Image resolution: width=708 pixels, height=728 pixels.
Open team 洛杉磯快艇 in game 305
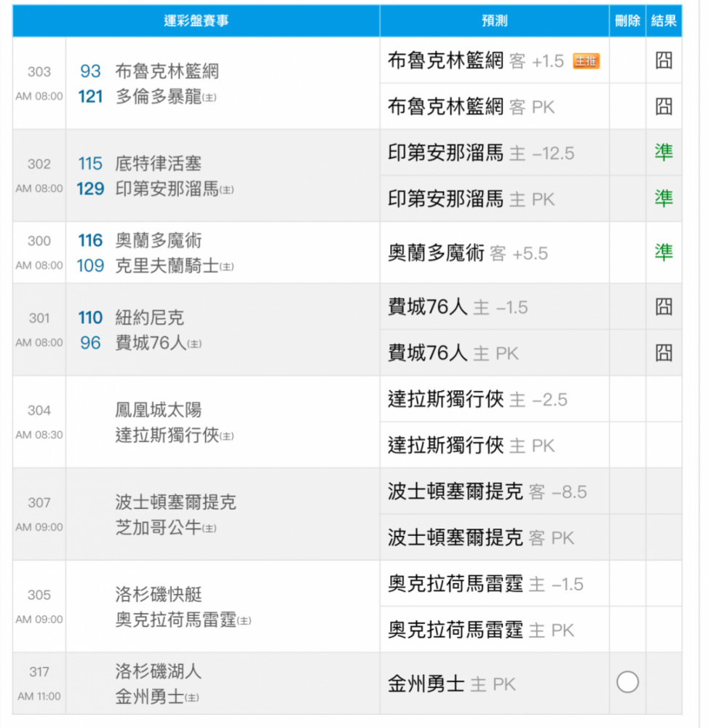click(158, 595)
